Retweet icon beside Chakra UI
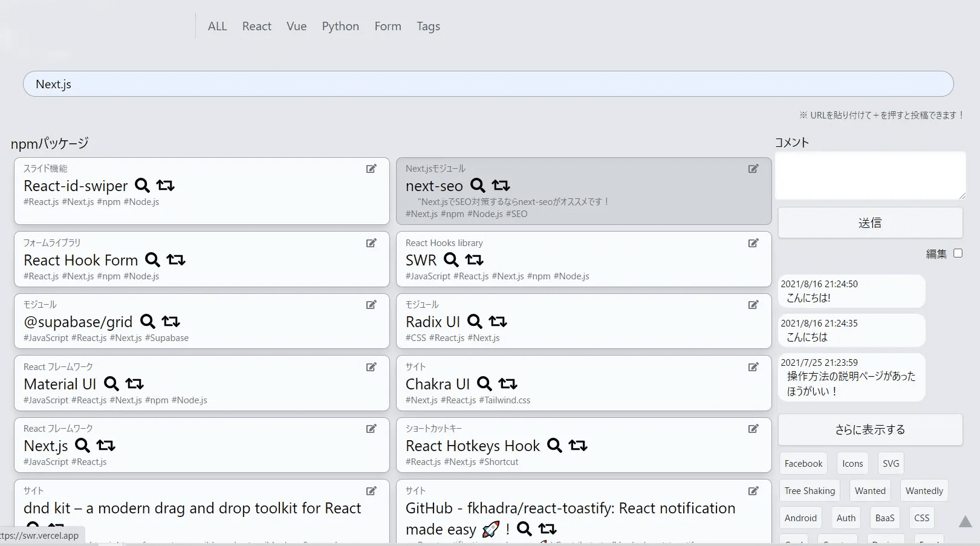This screenshot has height=546, width=980. click(508, 384)
